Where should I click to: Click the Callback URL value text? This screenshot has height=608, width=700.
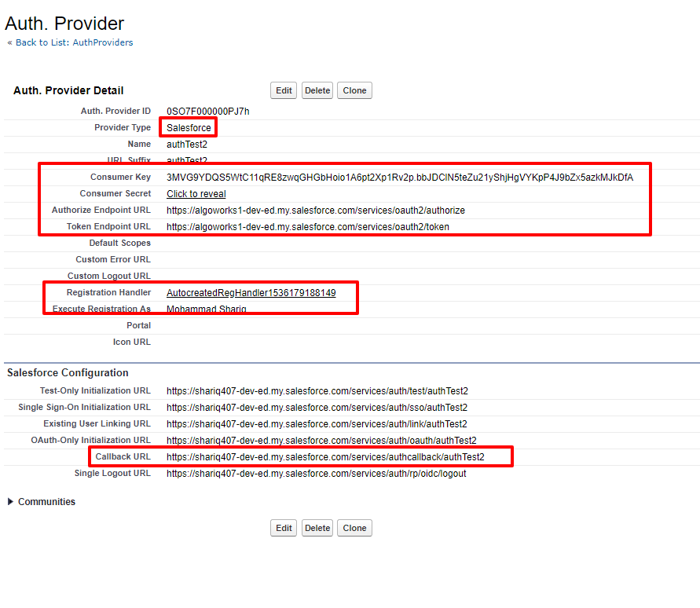pyautogui.click(x=325, y=457)
